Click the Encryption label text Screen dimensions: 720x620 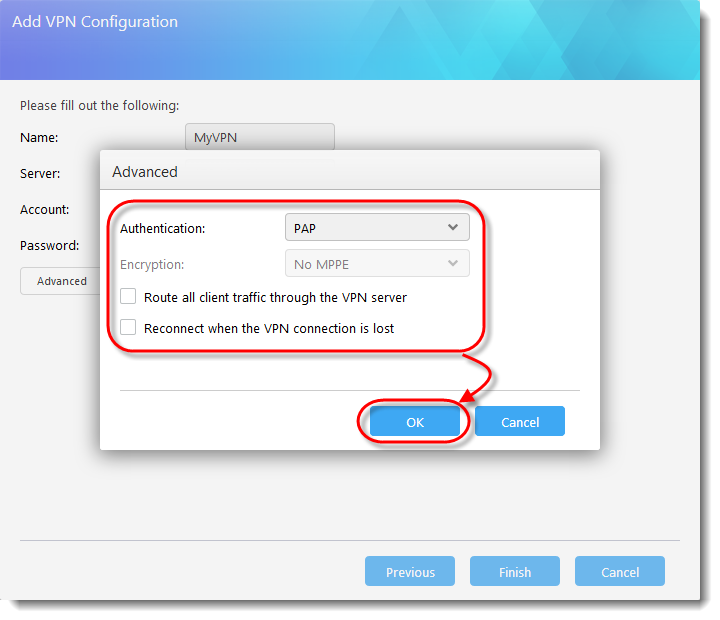[152, 265]
